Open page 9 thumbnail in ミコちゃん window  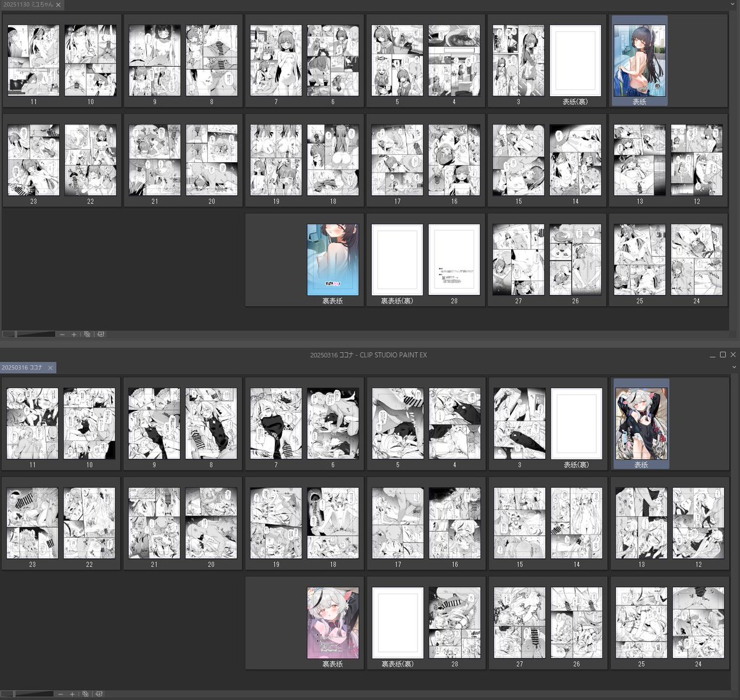[x=155, y=60]
